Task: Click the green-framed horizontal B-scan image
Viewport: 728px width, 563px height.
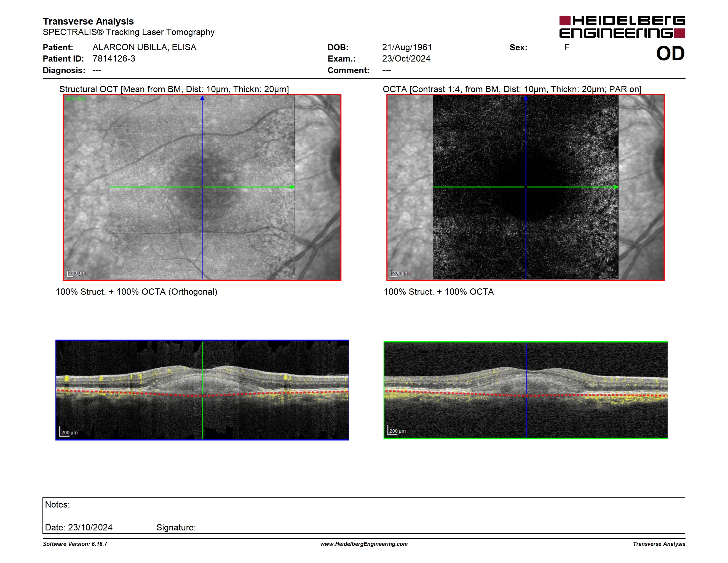Action: pos(525,390)
